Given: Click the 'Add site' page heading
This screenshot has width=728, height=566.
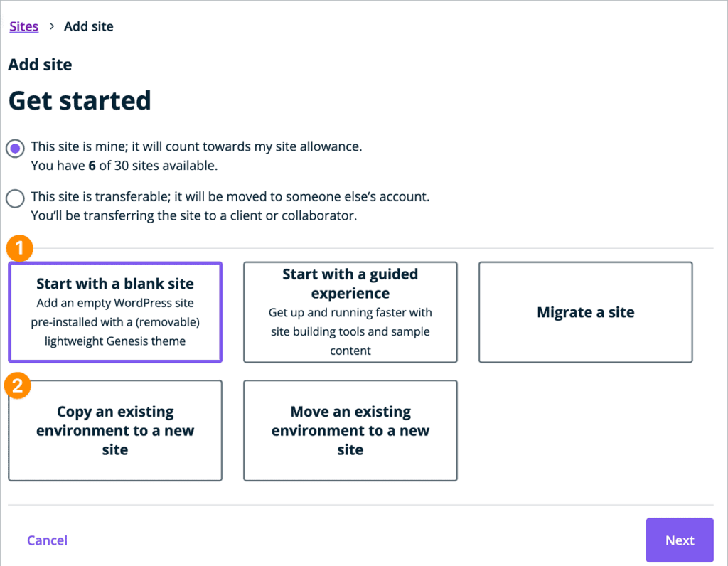Looking at the screenshot, I should click(x=40, y=65).
